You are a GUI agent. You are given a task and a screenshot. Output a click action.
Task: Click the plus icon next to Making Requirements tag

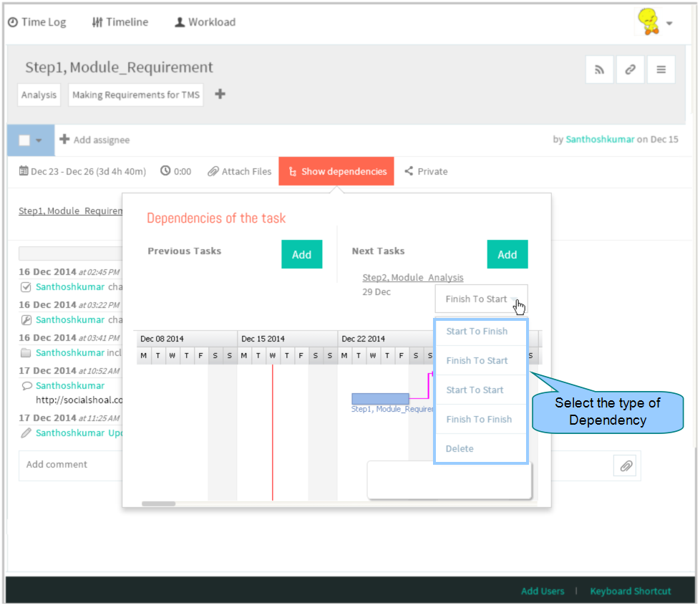pyautogui.click(x=220, y=95)
